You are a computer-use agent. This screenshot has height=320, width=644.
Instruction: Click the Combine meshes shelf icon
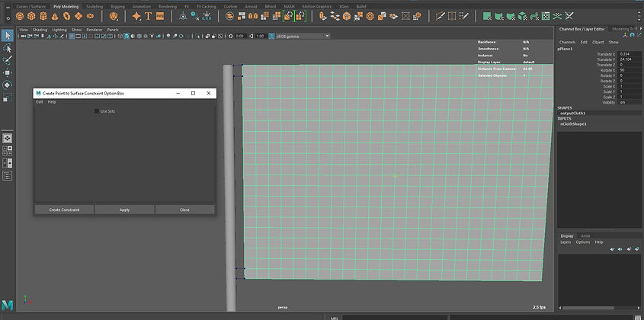click(230, 16)
